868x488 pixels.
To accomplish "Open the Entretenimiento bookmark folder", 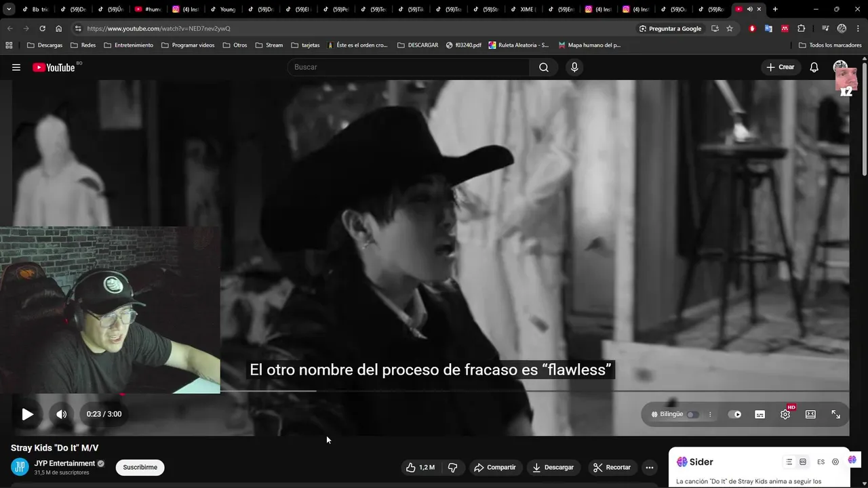I will coord(129,45).
